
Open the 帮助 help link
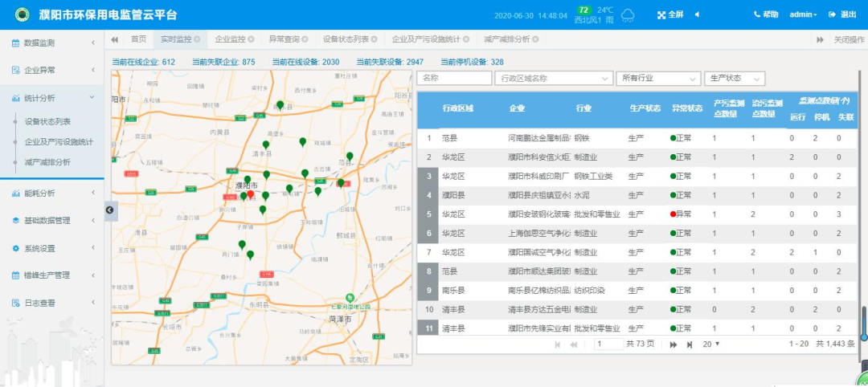tap(766, 15)
